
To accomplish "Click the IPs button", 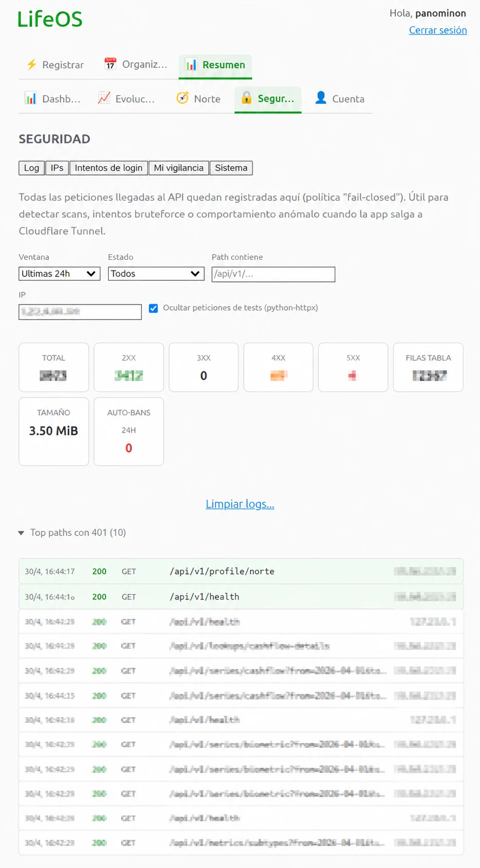I will pos(57,168).
